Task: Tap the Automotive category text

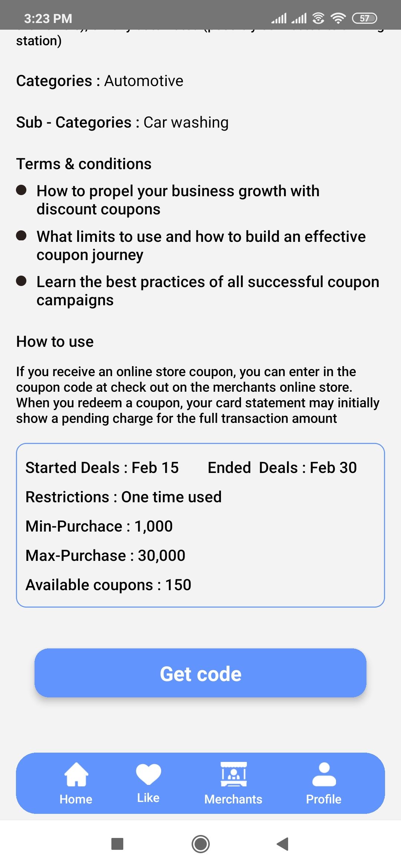Action: coord(144,81)
